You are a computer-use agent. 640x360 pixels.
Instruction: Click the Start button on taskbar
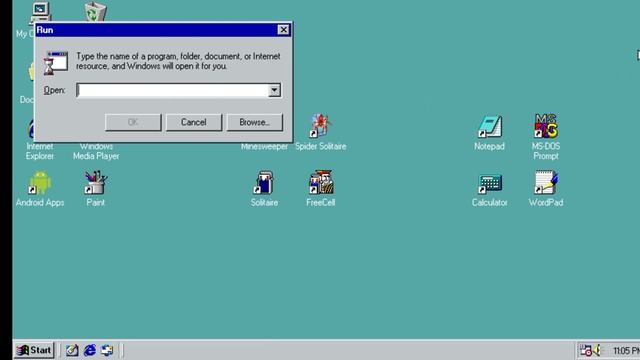coord(34,350)
